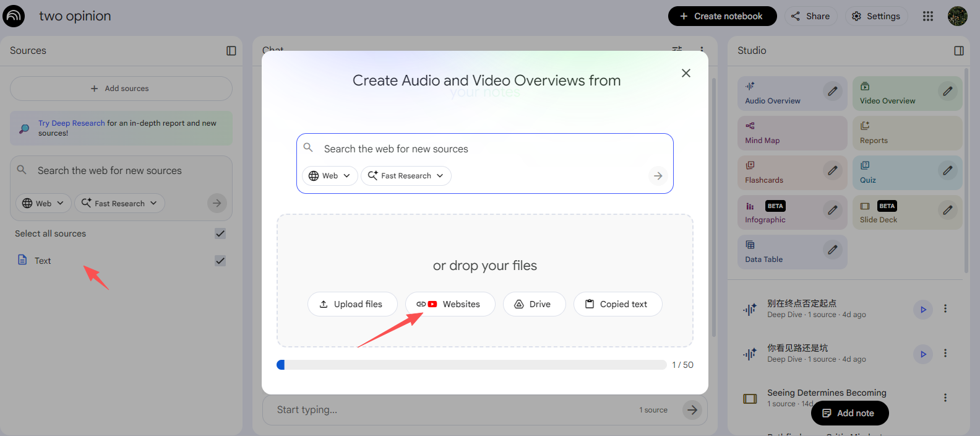The image size is (980, 436).
Task: Click the dialog search magnifier icon
Action: click(x=308, y=147)
